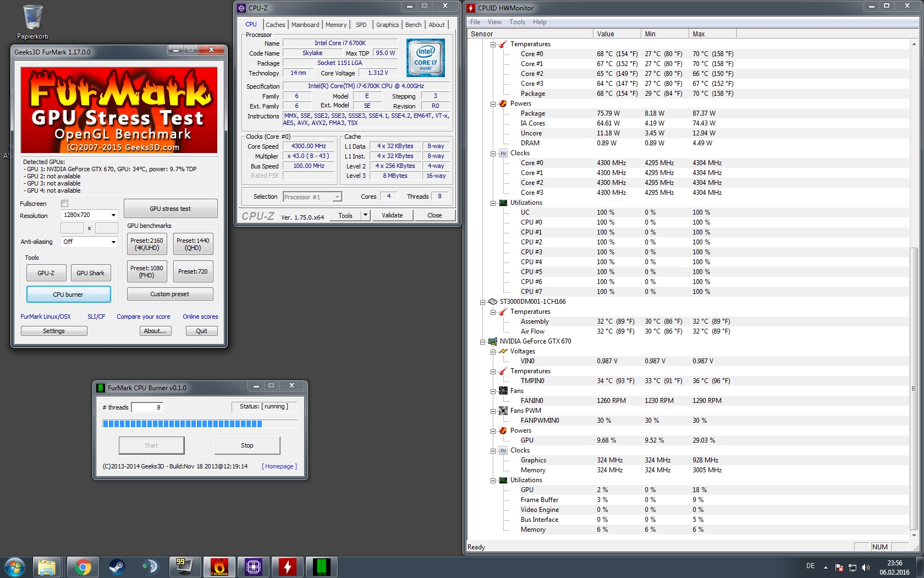Click the CPU burner button in FurMark
The height and width of the screenshot is (578, 924).
click(x=68, y=295)
